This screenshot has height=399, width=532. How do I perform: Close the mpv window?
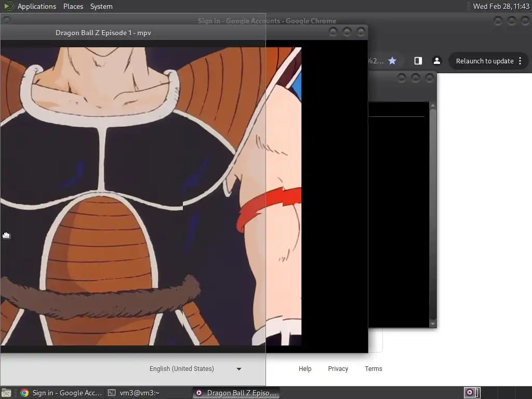point(361,32)
